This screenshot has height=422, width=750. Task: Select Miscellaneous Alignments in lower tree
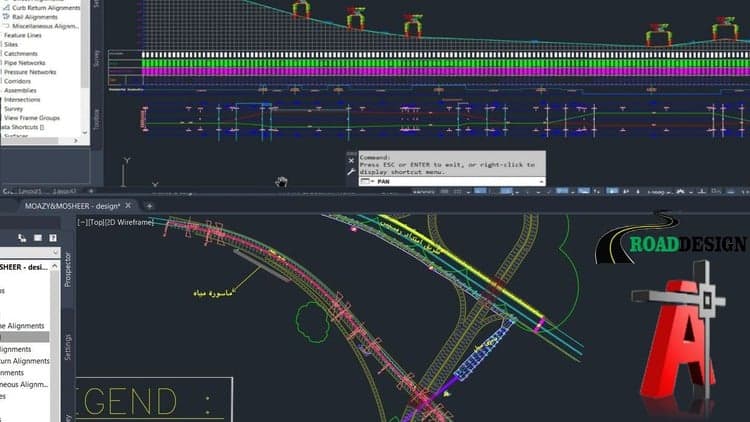coord(24,384)
